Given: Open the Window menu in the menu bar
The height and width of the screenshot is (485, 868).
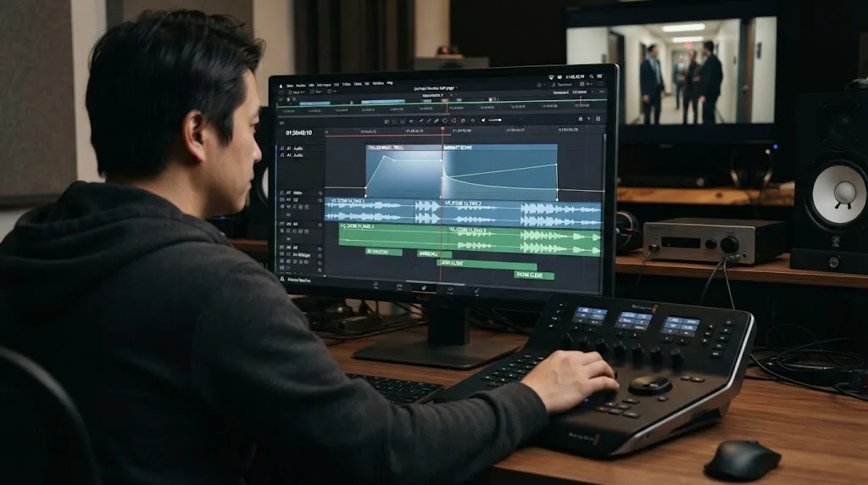Looking at the screenshot, I should [378, 83].
